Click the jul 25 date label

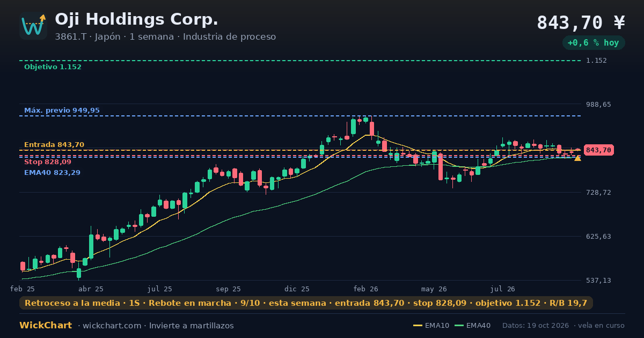[x=160, y=289]
